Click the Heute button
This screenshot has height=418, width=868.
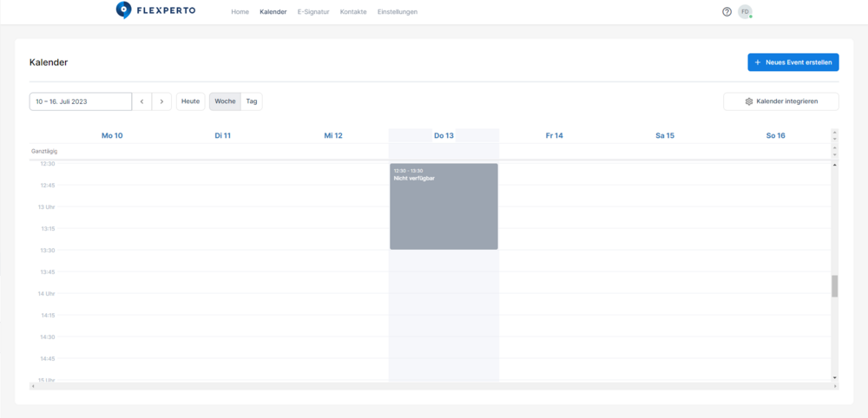pos(191,101)
